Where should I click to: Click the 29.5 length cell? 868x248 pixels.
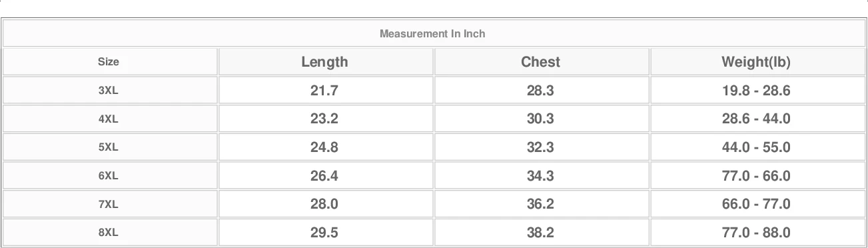324,233
